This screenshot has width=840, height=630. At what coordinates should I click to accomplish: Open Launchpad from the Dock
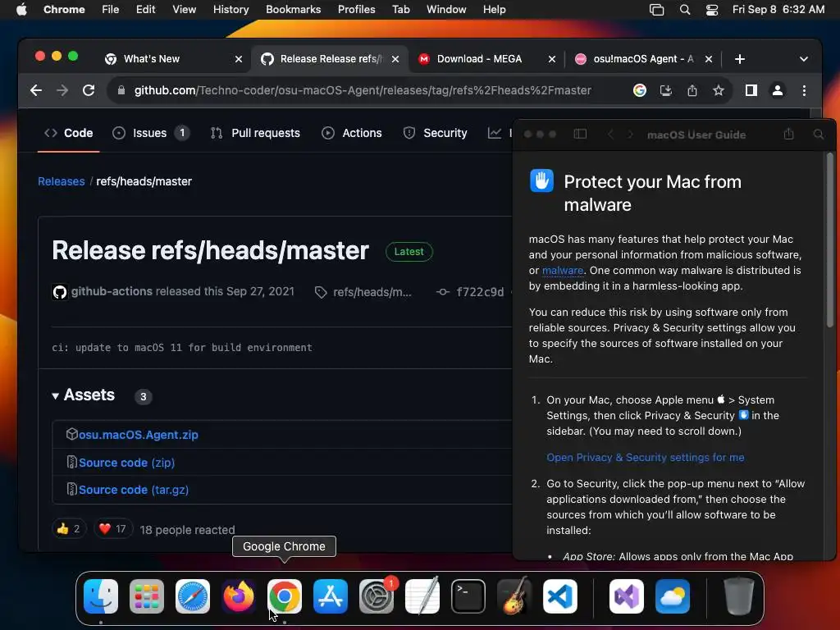click(x=147, y=596)
